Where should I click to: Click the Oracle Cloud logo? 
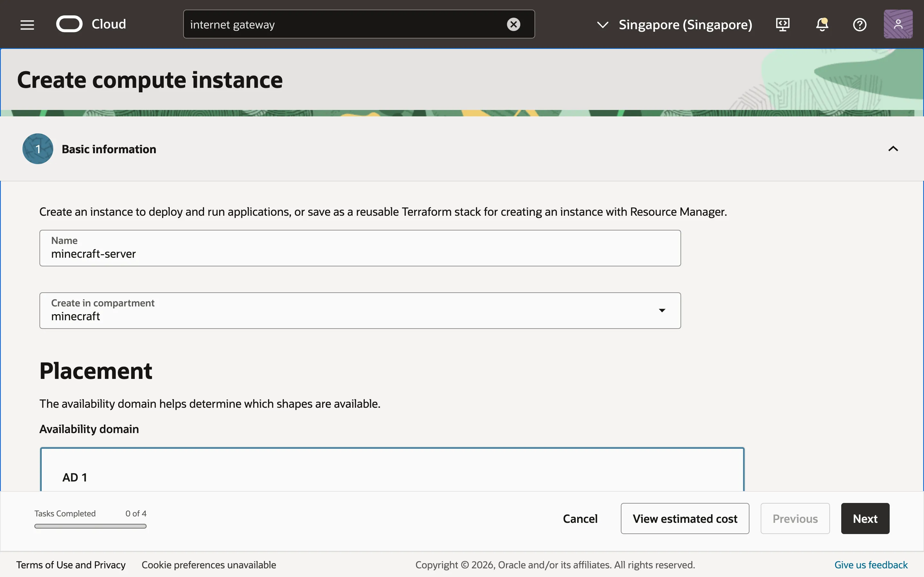[x=70, y=24]
